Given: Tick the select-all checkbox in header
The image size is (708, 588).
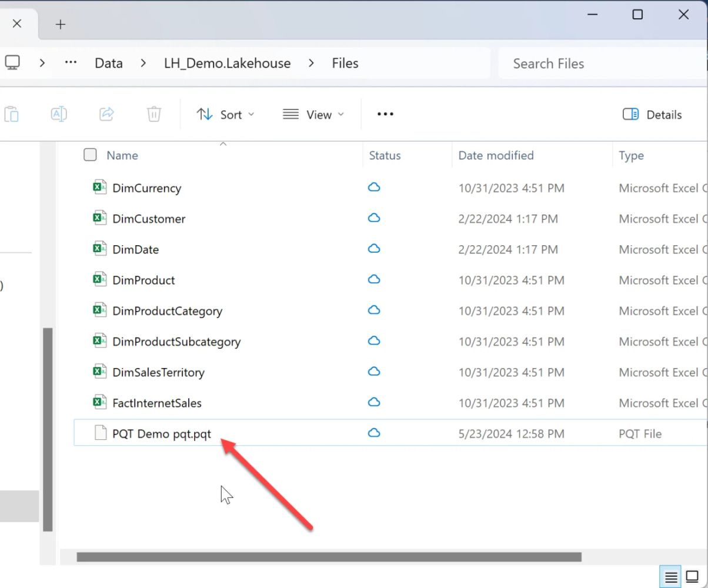Looking at the screenshot, I should (x=90, y=155).
